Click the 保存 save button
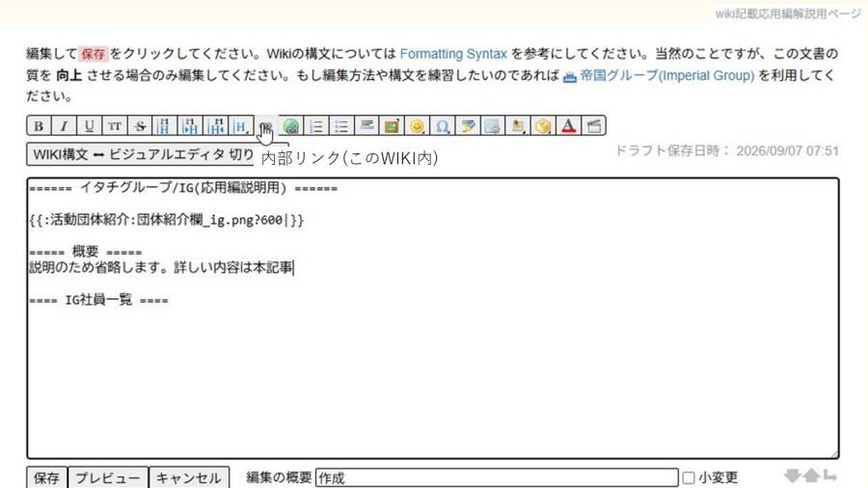 pyautogui.click(x=47, y=477)
